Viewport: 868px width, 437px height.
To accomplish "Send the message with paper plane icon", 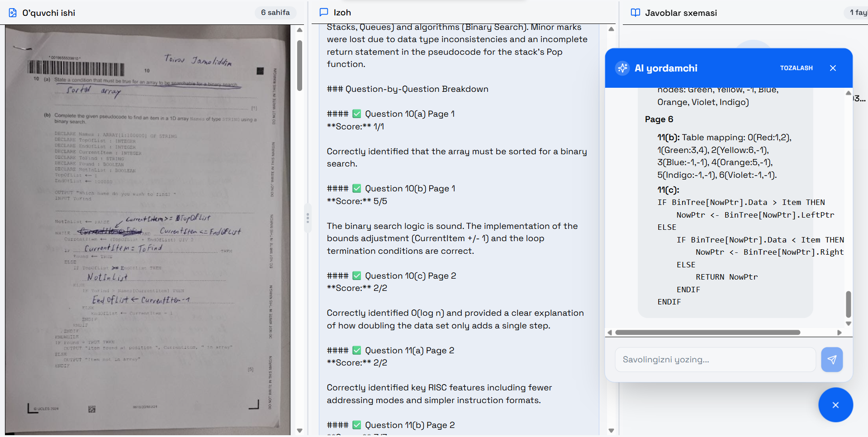I will (x=832, y=360).
